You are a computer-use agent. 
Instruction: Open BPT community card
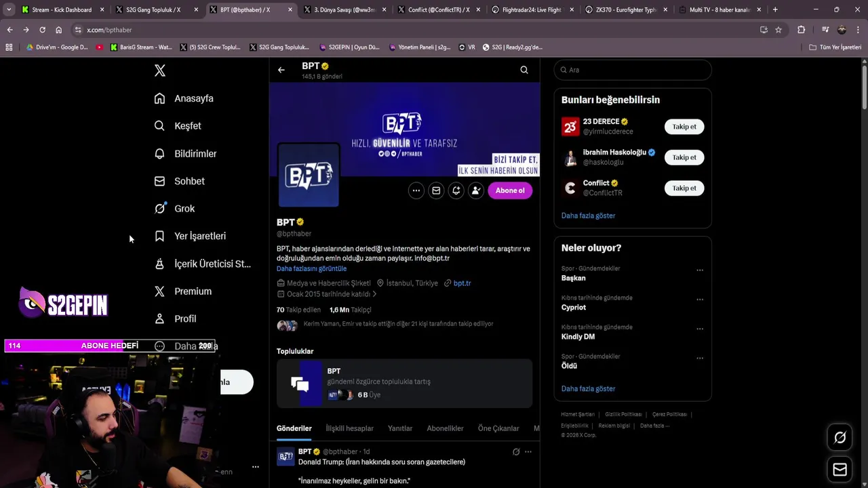[x=404, y=384]
